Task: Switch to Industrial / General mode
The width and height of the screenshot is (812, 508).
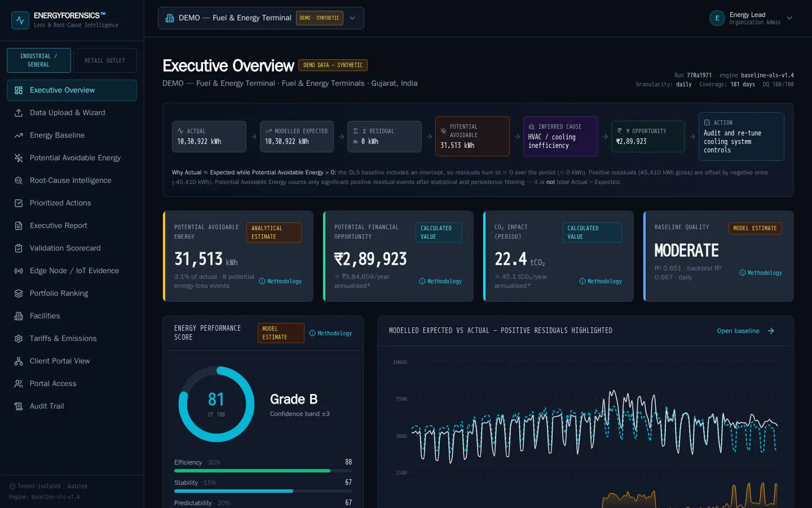Action: [39, 60]
